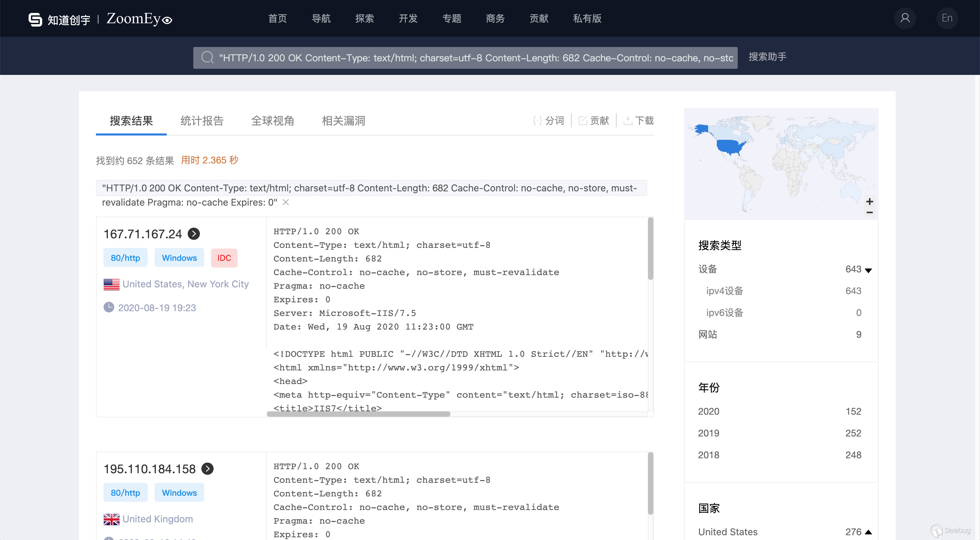
Task: Open the 开发 menu item
Action: (408, 18)
